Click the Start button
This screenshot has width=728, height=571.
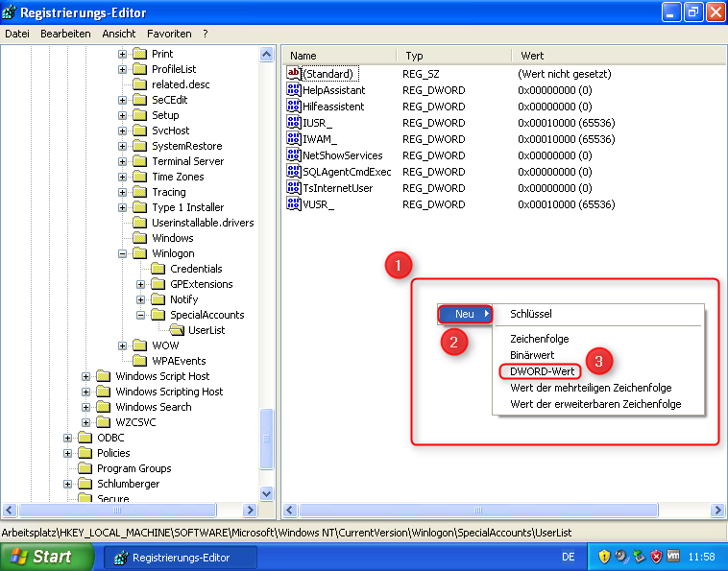point(46,557)
